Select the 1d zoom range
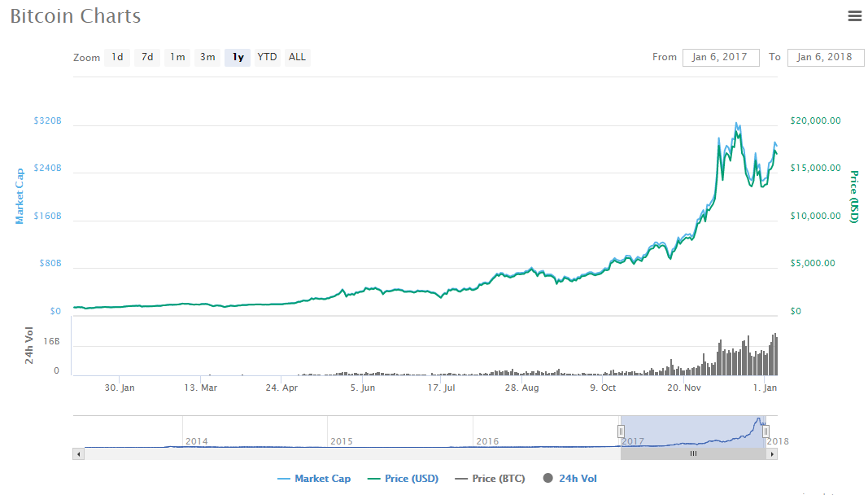Viewport: 868px width, 495px height. coord(117,57)
